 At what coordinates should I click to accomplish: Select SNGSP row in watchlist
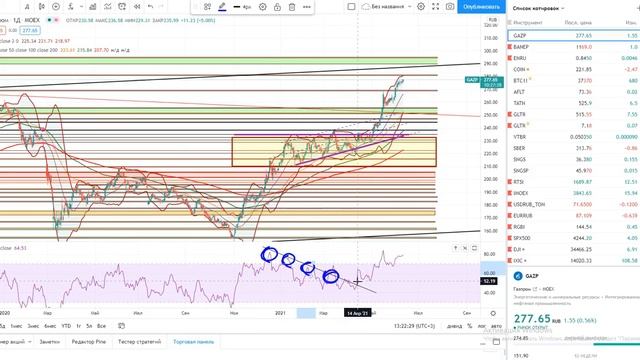pyautogui.click(x=573, y=171)
